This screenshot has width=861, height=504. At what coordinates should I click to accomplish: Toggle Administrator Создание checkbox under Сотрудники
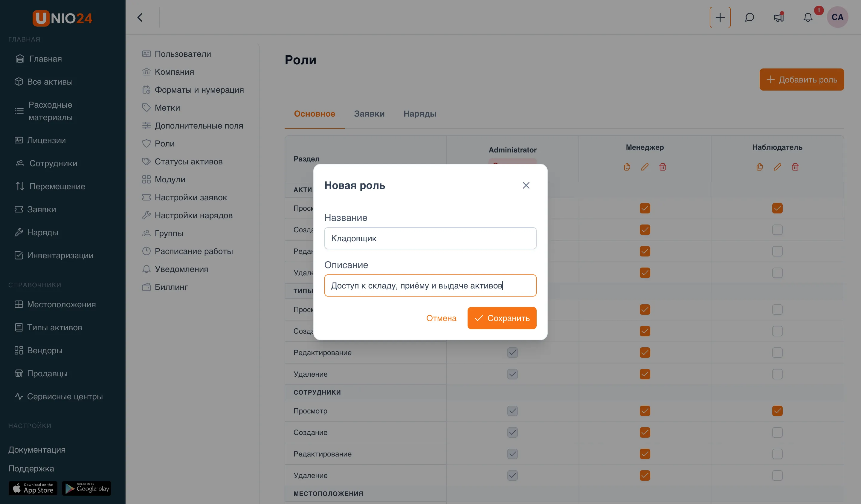point(512,432)
